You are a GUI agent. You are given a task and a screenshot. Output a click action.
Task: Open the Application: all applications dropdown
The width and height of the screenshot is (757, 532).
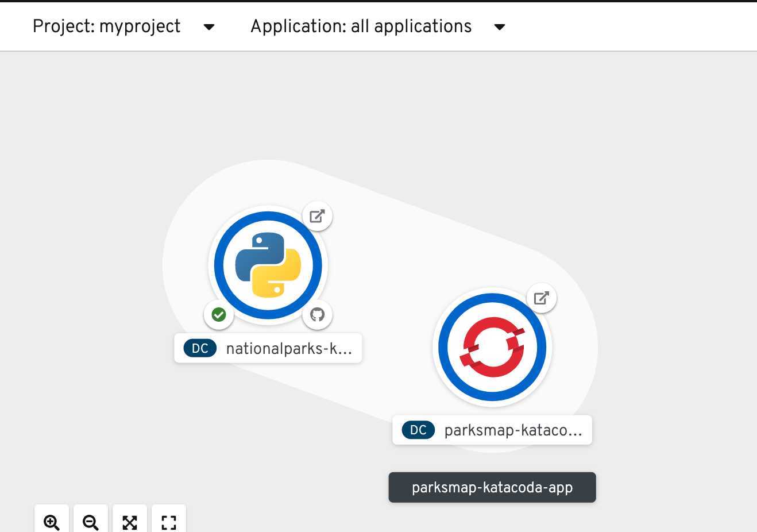[x=378, y=26]
